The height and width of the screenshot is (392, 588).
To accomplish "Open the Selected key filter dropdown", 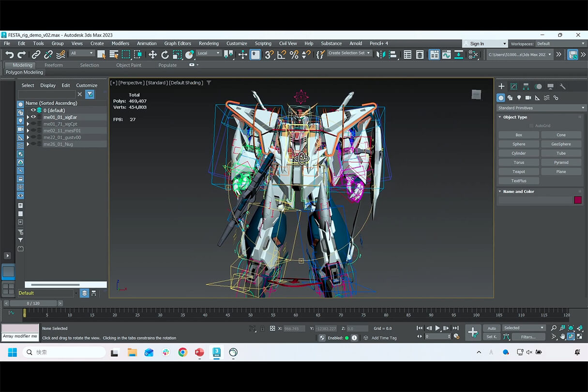I will tap(524, 328).
